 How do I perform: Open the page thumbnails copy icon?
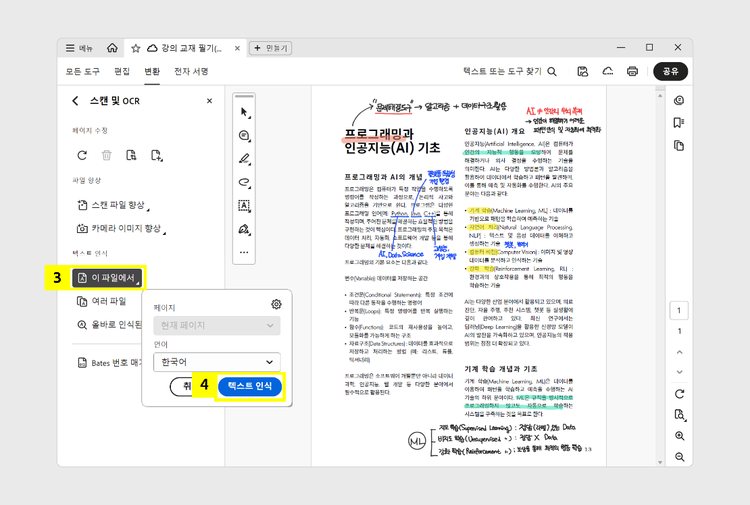[x=679, y=145]
